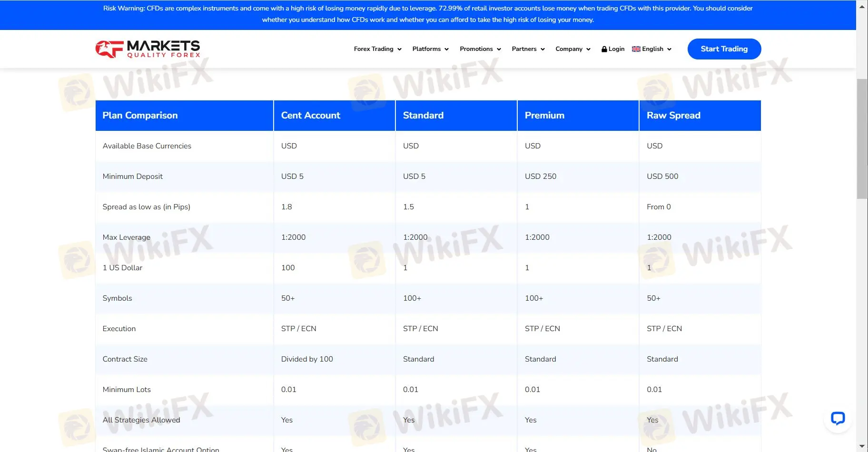Click the Login link
This screenshot has height=452, width=868.
616,49
